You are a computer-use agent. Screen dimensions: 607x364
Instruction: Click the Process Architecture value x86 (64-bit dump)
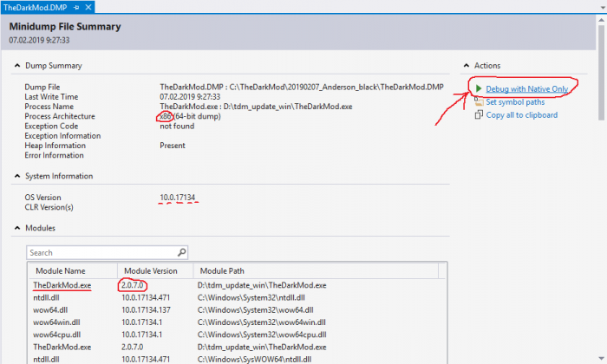click(190, 116)
